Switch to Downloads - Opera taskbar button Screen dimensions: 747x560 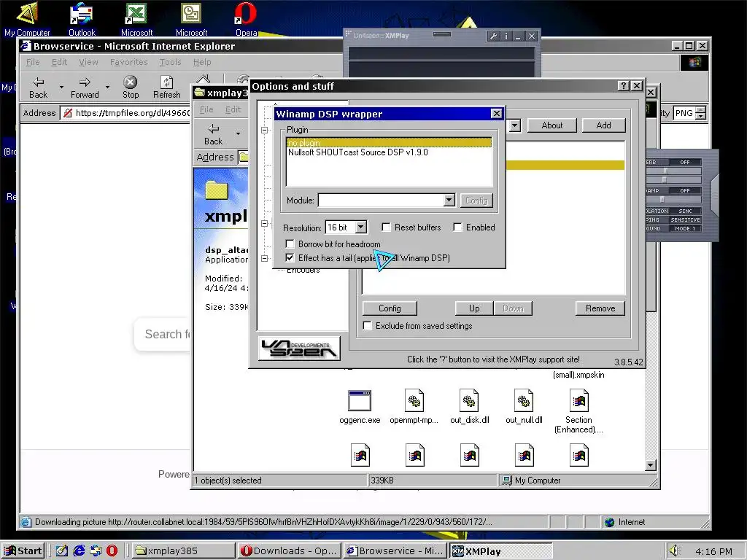click(289, 551)
